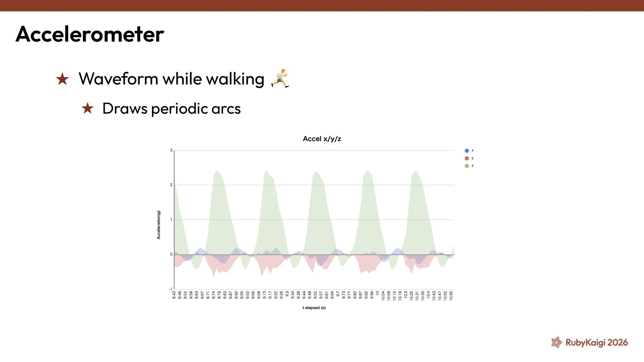
Task: Click the star bullet before Waveform while walking
Action: tap(62, 79)
